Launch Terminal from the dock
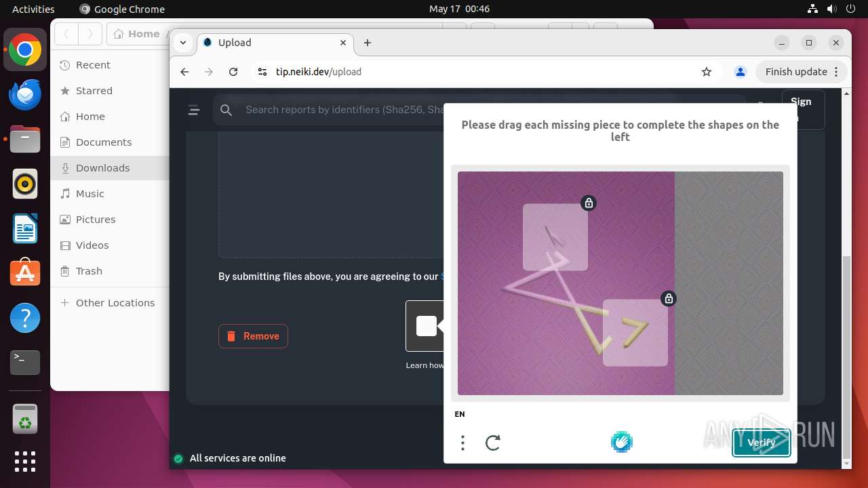This screenshot has width=868, height=488. click(x=25, y=363)
